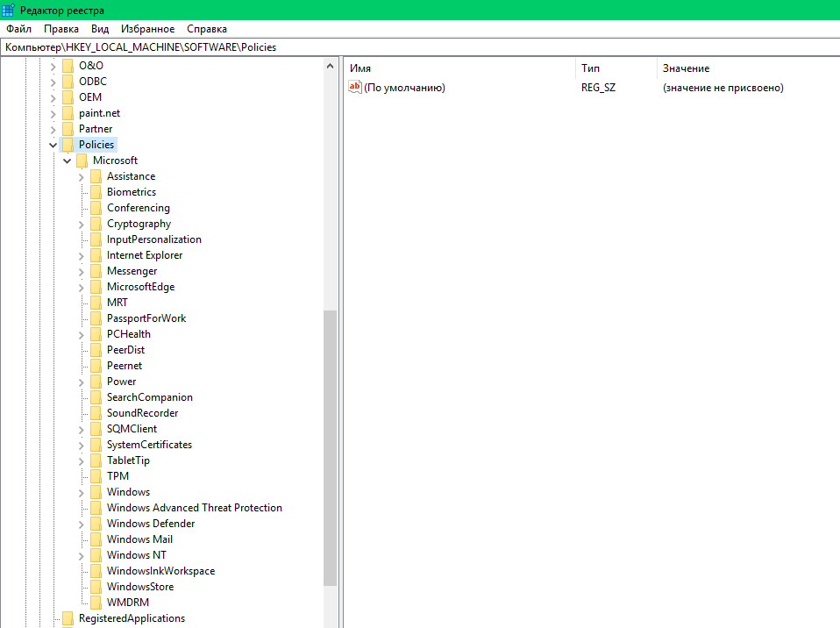Collapse the Microsoft key
Image resolution: width=840 pixels, height=628 pixels.
point(67,161)
